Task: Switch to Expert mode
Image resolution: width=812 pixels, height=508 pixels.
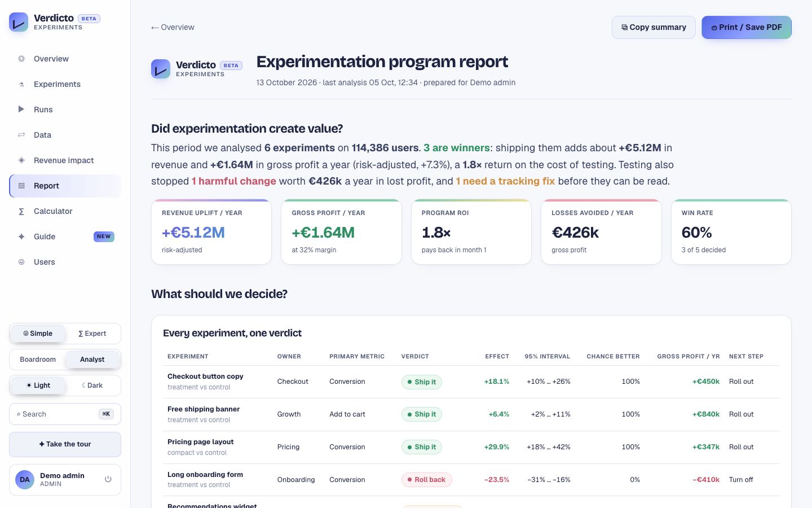Action: click(92, 334)
